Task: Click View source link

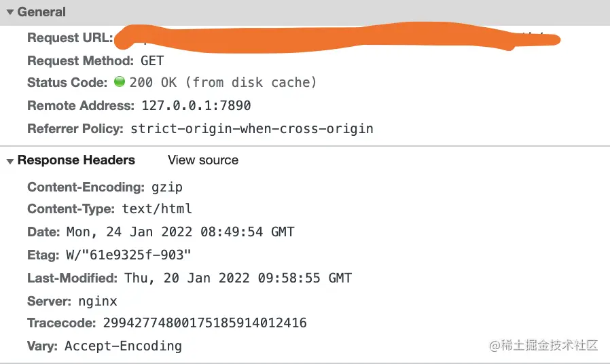Action: [203, 160]
